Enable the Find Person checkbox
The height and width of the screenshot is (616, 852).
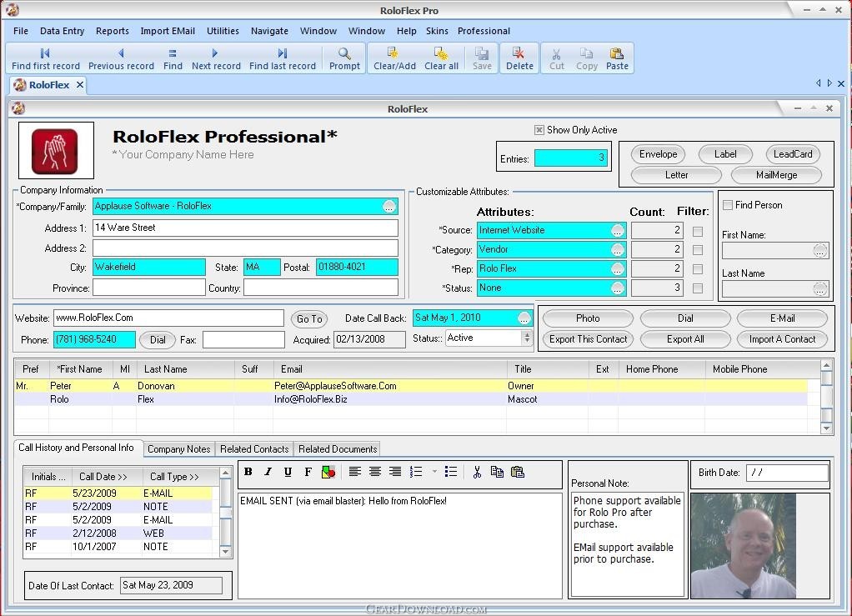(728, 205)
